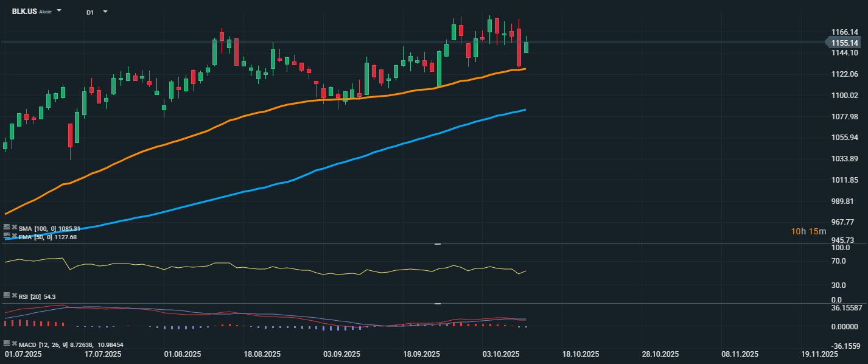Remove the SMA indicator with its X icon
Viewport: 868px width, 364px height.
[x=14, y=226]
